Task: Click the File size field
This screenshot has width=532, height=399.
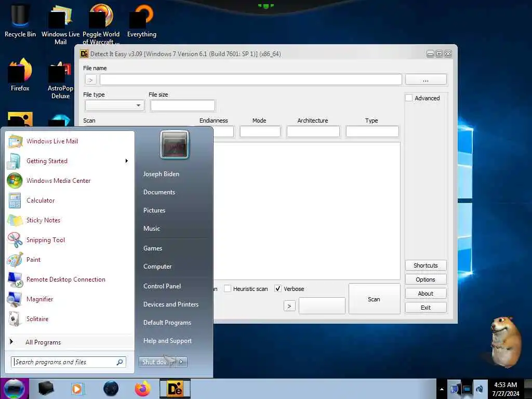Action: click(x=183, y=105)
